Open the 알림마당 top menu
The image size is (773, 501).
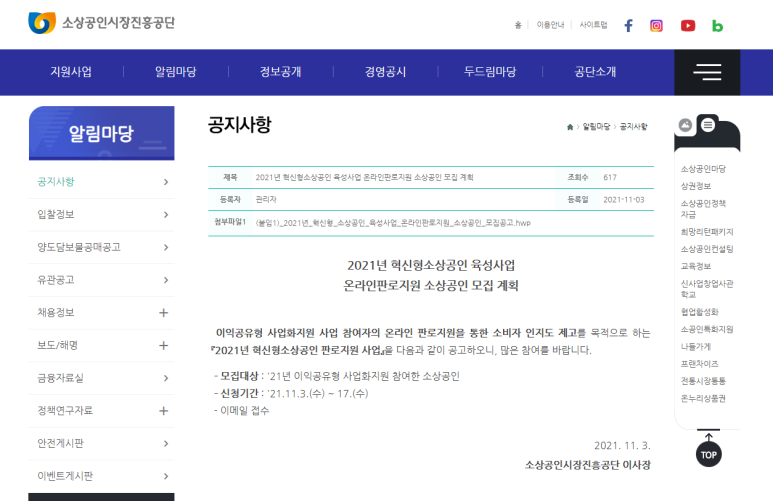click(x=176, y=72)
